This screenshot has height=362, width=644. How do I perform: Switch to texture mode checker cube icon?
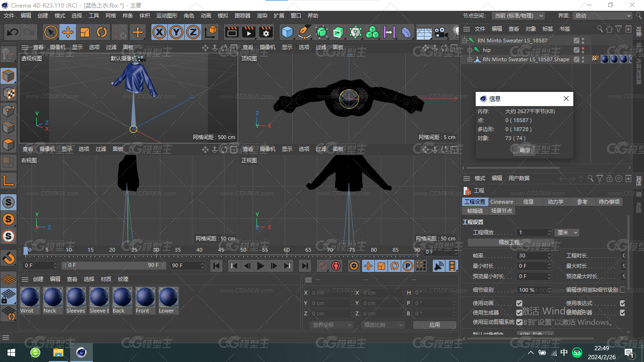pyautogui.click(x=8, y=93)
